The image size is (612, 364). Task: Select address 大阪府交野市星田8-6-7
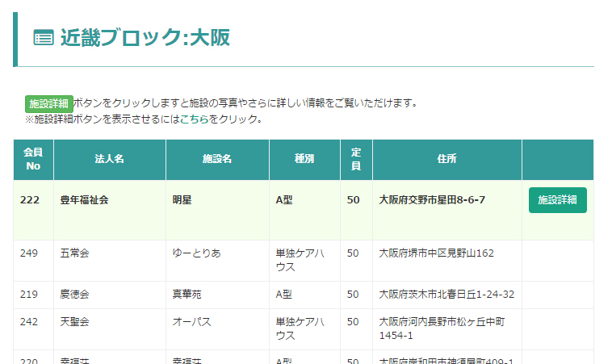click(x=432, y=200)
